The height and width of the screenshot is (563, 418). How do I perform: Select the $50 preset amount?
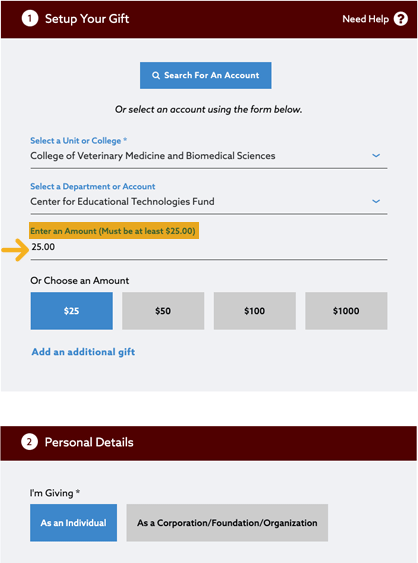[x=163, y=311]
